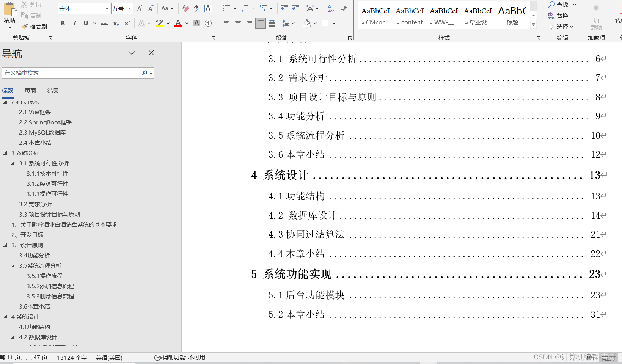Open the paragraph dialog launcher
This screenshot has width=622, height=364.
[350, 38]
